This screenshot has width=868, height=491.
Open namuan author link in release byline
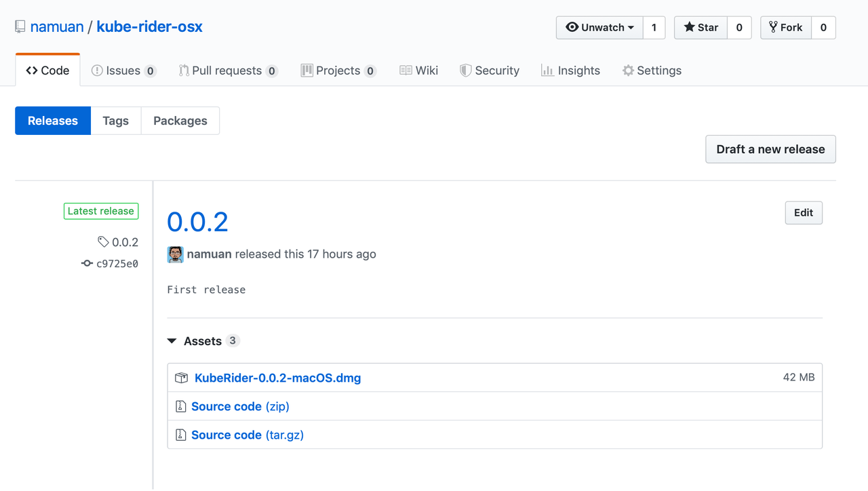click(209, 254)
